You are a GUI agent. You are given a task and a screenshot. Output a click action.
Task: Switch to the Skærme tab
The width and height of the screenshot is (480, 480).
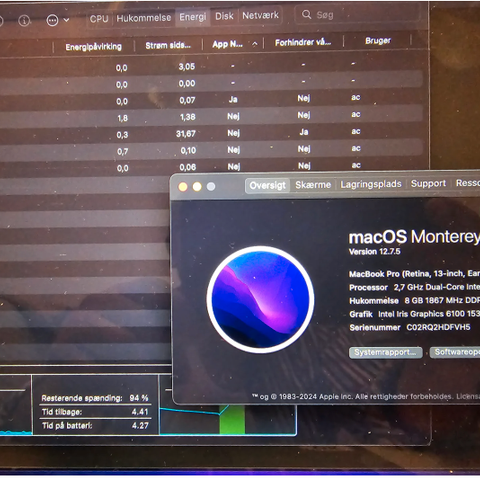point(313,185)
